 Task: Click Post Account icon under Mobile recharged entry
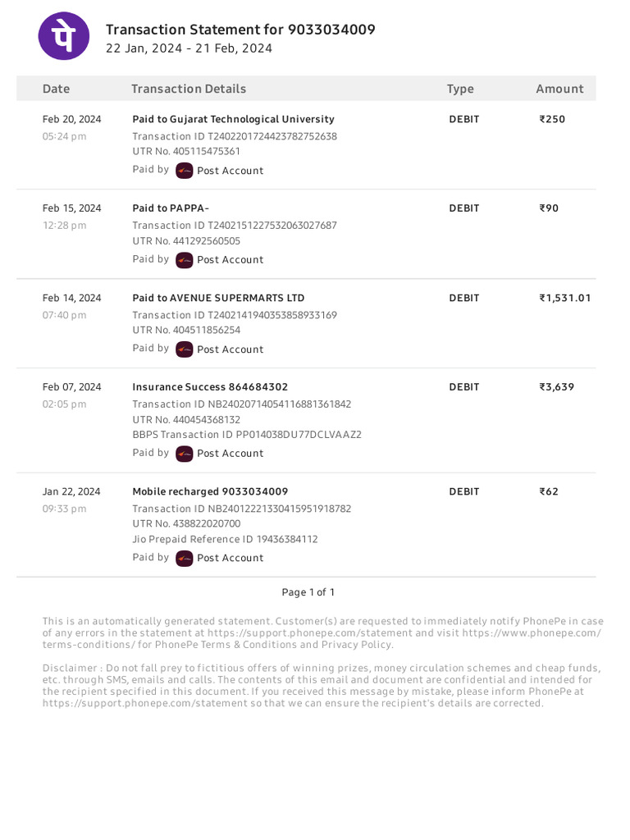pyautogui.click(x=185, y=558)
